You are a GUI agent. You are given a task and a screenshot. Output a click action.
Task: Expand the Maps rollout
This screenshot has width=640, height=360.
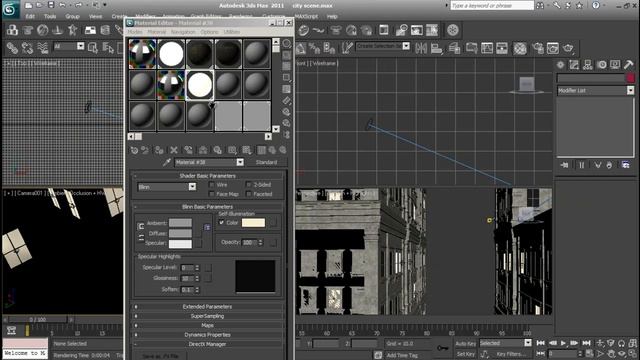[x=207, y=325]
